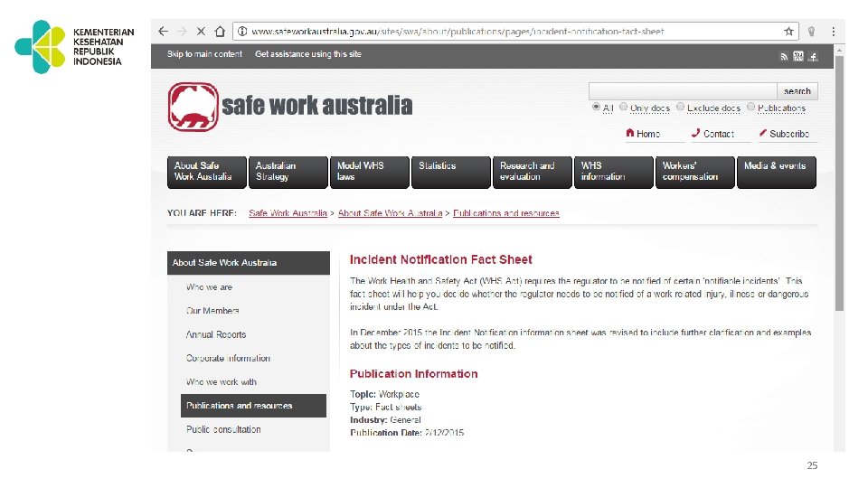Select the Only docs radio button

tap(623, 107)
